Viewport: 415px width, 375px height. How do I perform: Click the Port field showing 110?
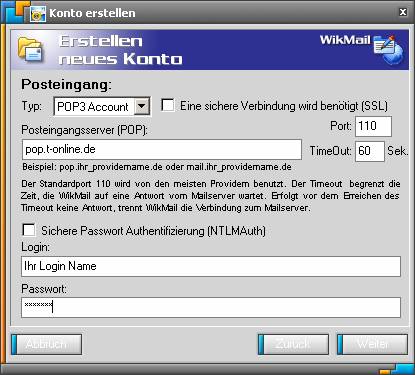373,126
